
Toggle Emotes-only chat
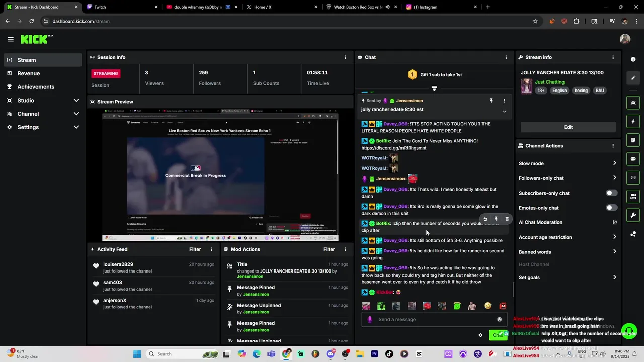click(611, 208)
